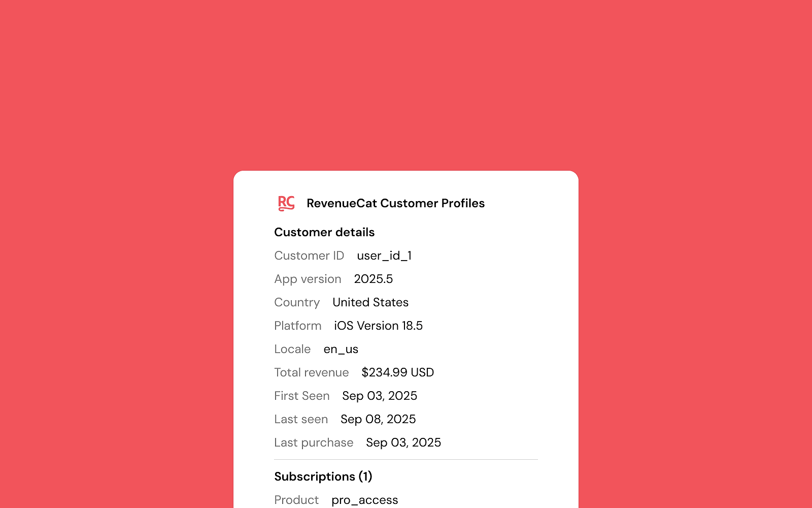The height and width of the screenshot is (508, 812).
Task: Click the Country label
Action: click(x=297, y=302)
